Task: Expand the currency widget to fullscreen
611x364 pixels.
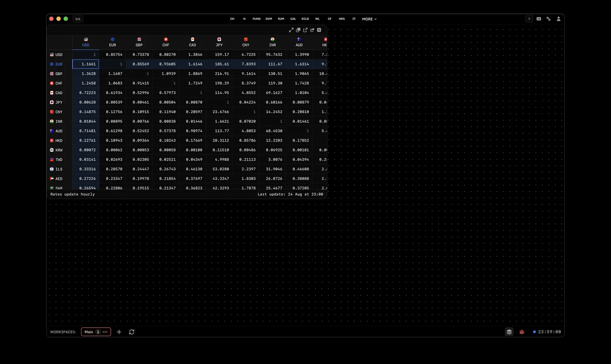Action: (291, 30)
